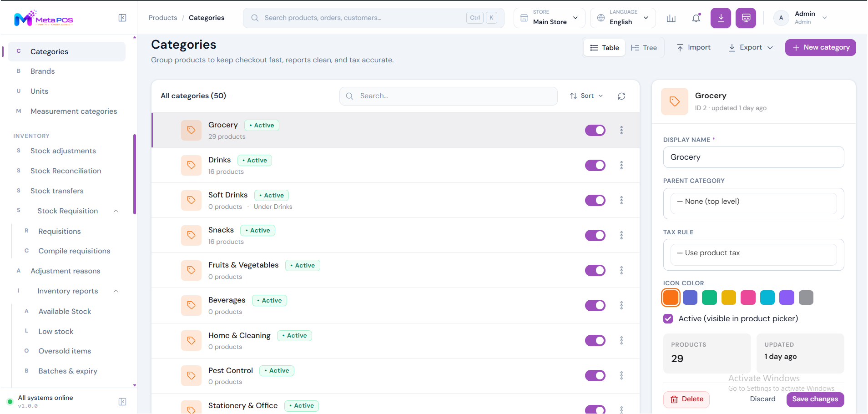
Task: Open the analytics bar chart icon
Action: pos(671,18)
